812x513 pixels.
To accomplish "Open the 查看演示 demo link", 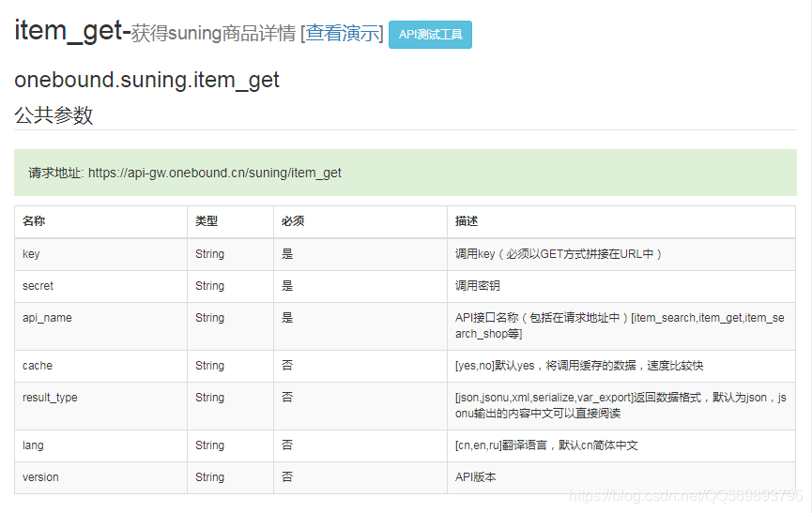I will coord(342,33).
